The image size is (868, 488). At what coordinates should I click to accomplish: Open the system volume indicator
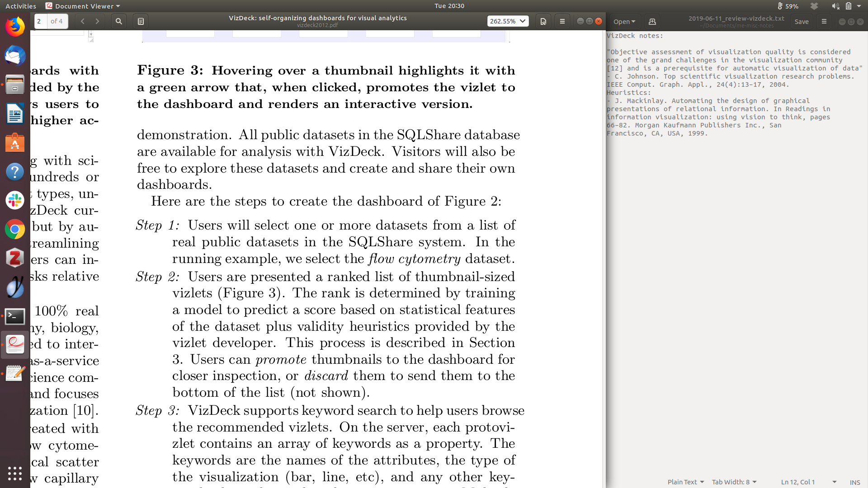[x=835, y=6]
